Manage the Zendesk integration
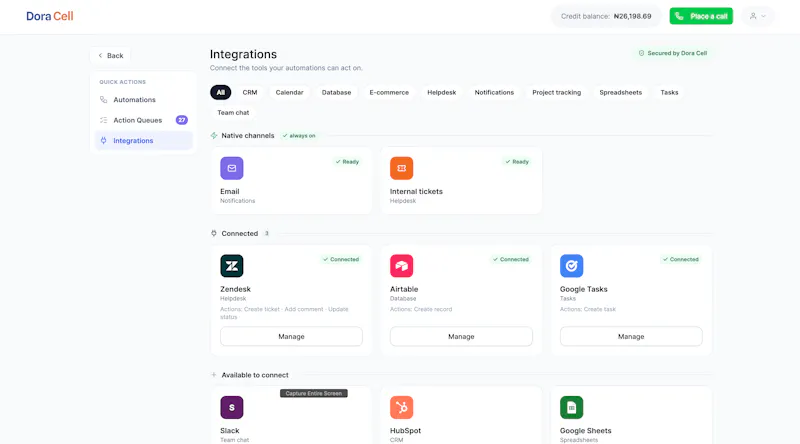 291,336
